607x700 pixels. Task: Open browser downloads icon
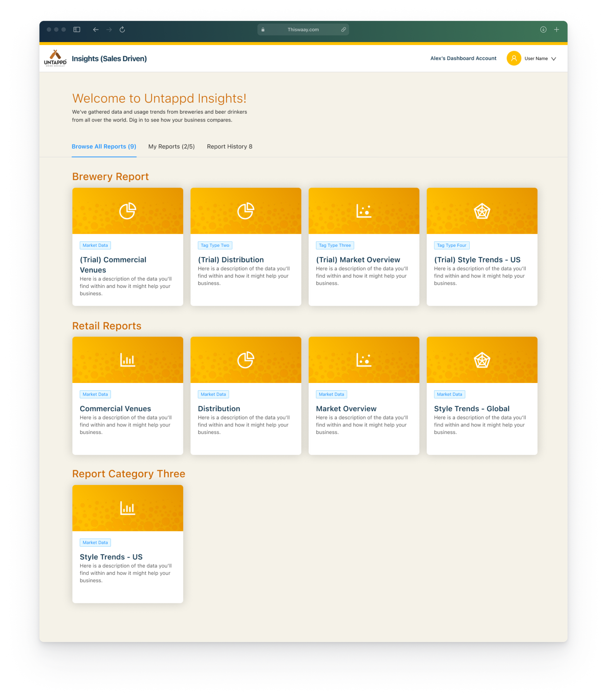543,29
